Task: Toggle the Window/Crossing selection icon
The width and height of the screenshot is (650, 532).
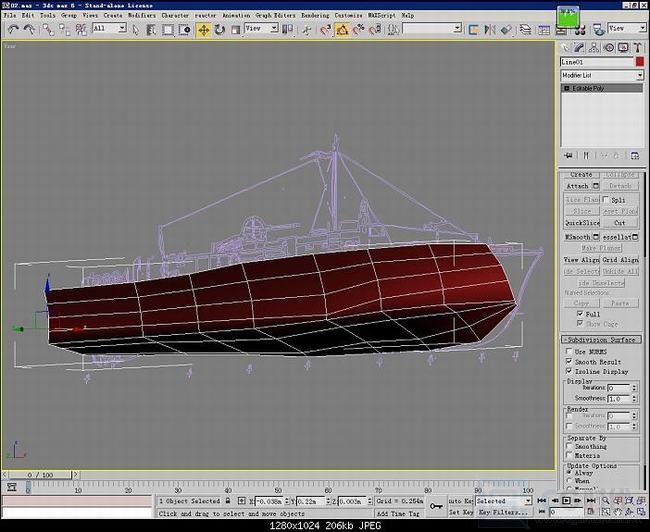Action: coord(185,29)
